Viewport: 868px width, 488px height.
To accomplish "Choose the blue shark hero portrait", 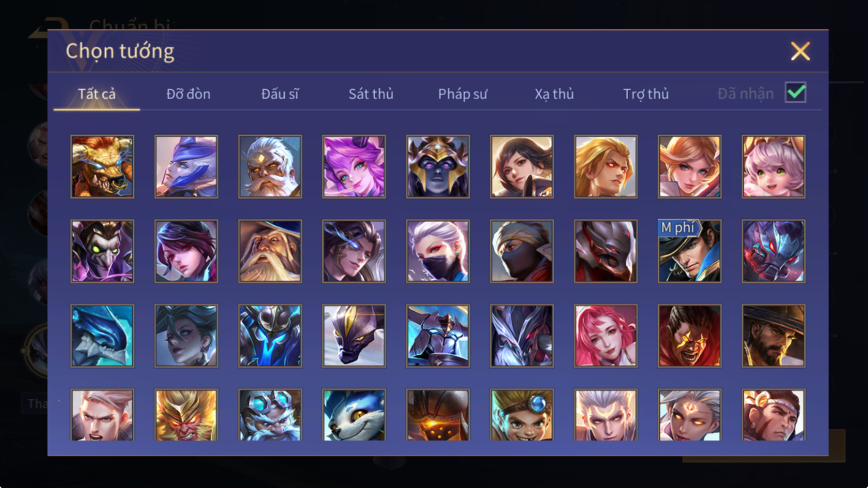I will [x=102, y=336].
